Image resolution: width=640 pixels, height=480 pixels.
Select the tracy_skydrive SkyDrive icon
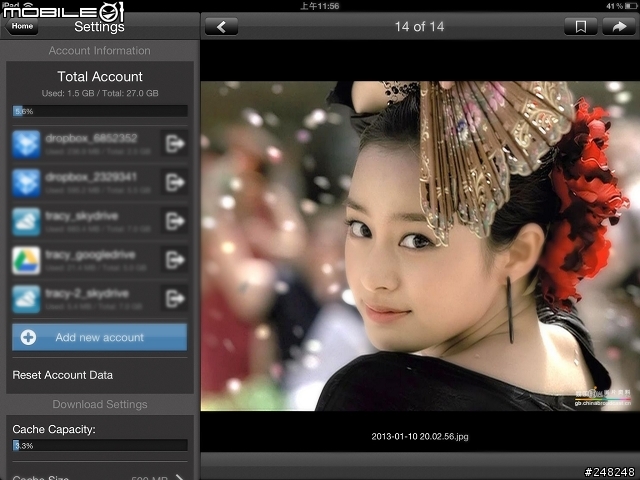[26, 222]
